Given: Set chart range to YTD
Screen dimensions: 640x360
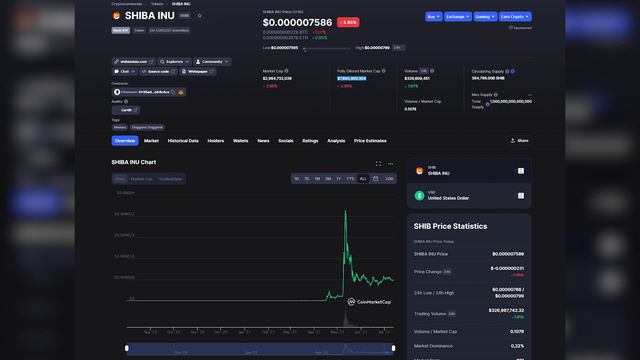Looking at the screenshot, I should [350, 179].
